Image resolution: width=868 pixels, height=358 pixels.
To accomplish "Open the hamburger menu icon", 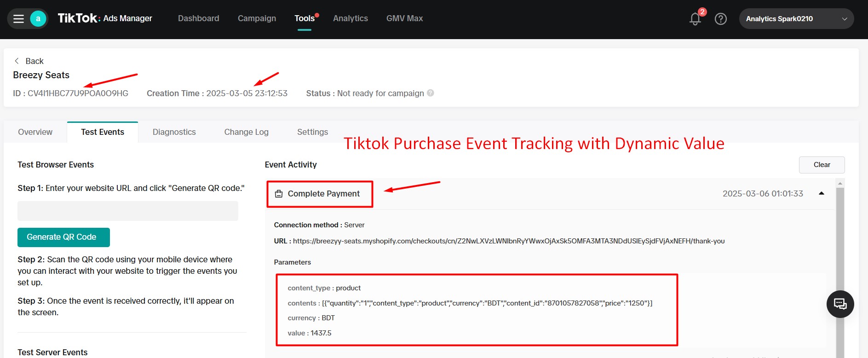I will 18,19.
